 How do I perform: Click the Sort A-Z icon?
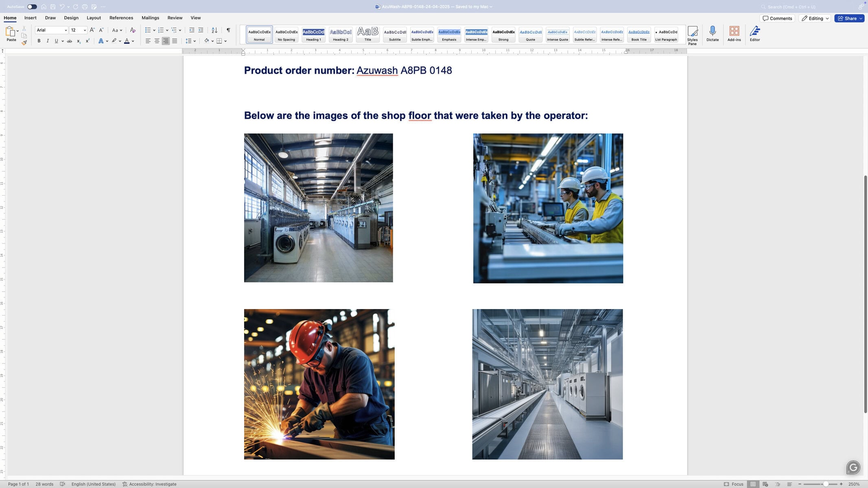(214, 30)
